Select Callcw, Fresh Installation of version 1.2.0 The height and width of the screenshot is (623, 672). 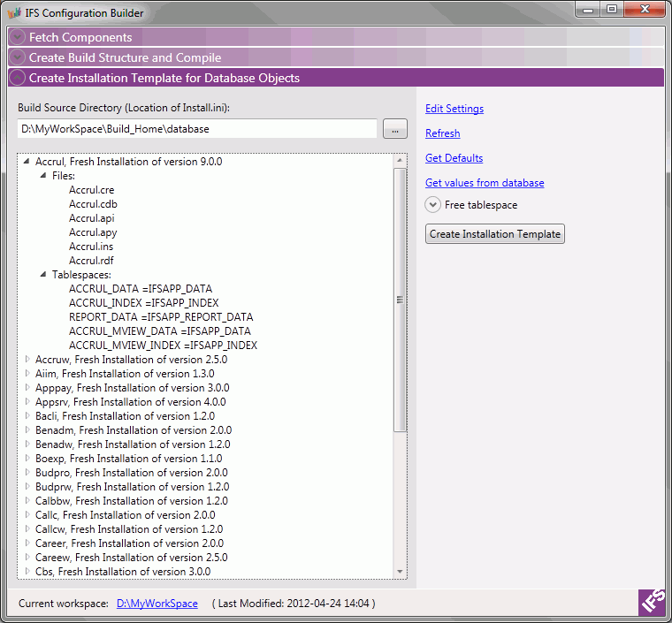coord(129,528)
